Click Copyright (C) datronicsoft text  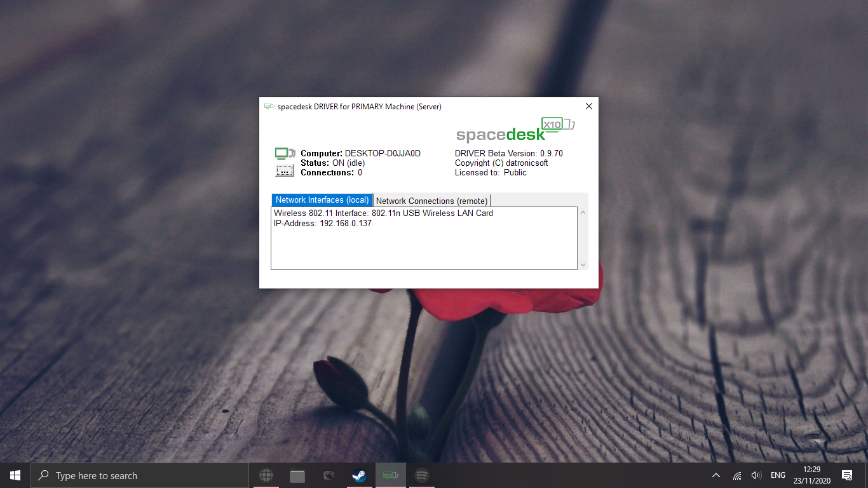tap(501, 163)
